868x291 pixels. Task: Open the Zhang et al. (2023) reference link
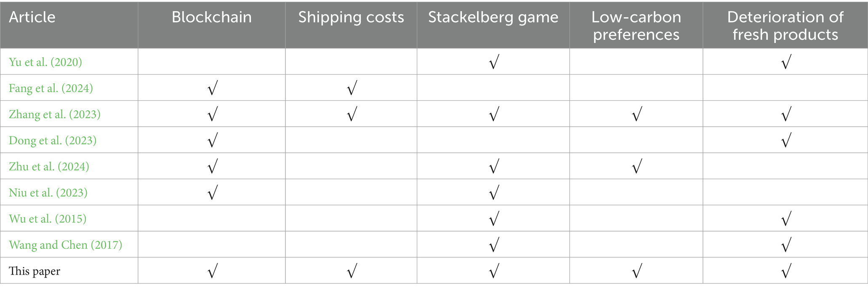pyautogui.click(x=55, y=115)
